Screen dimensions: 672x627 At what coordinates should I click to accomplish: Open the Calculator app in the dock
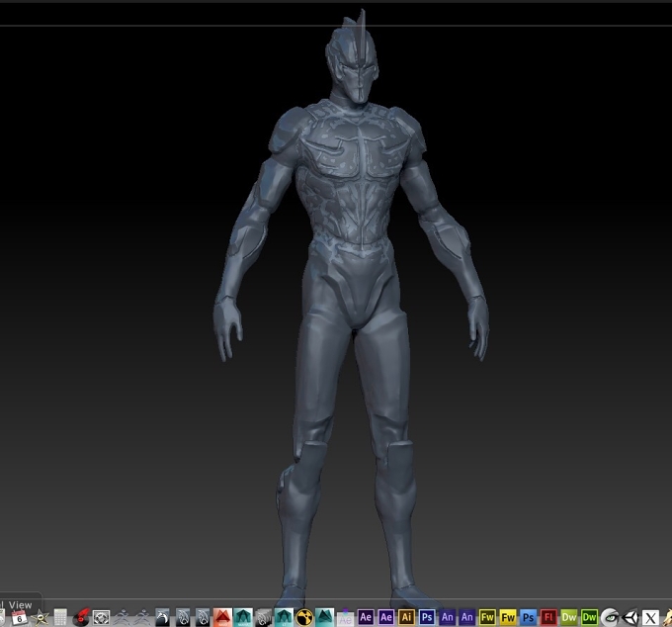60,618
